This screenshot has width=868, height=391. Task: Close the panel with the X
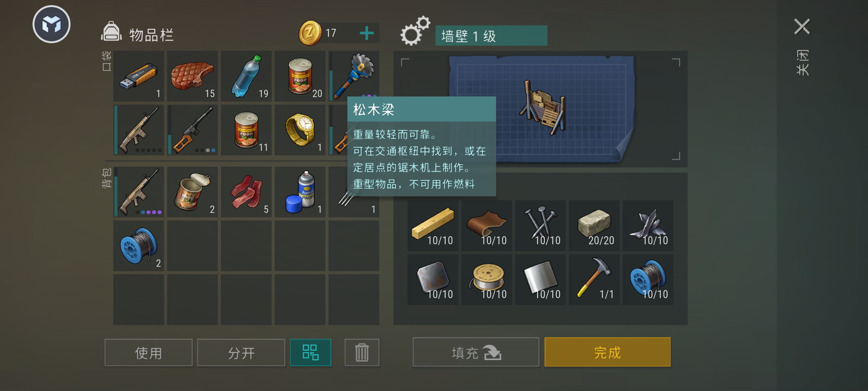802,27
